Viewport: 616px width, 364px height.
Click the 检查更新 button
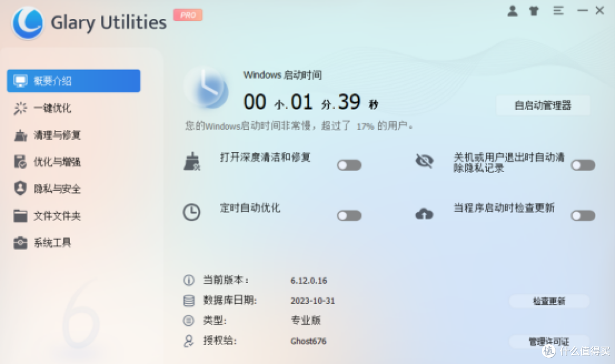[549, 301]
